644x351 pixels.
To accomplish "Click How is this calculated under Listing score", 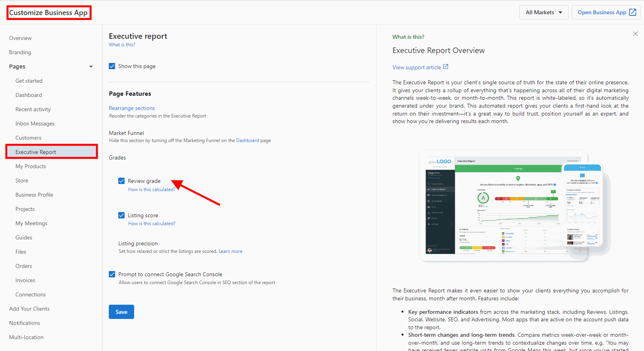I will coord(152,224).
